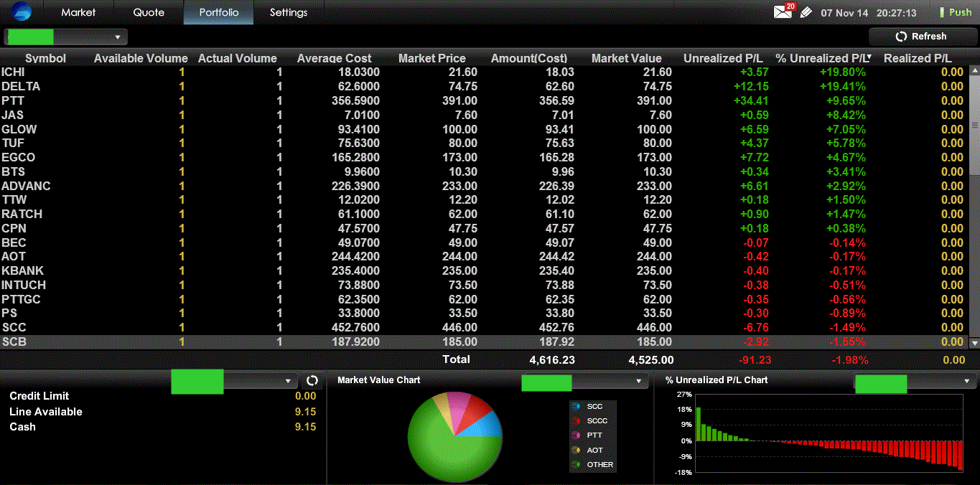Open the % Unrealized P/L Chart dropdown
Image resolution: width=980 pixels, height=485 pixels.
tap(915, 382)
